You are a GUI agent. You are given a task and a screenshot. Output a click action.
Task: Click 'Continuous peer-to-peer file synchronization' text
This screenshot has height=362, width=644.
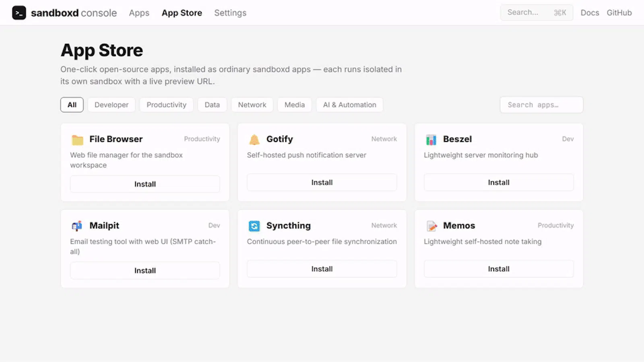click(322, 242)
